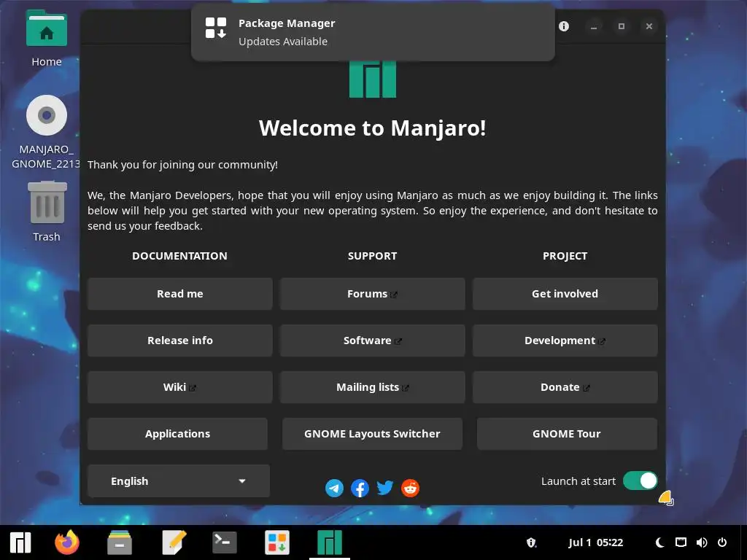This screenshot has width=747, height=560.
Task: Open the volume speaker tray icon
Action: pyautogui.click(x=702, y=542)
